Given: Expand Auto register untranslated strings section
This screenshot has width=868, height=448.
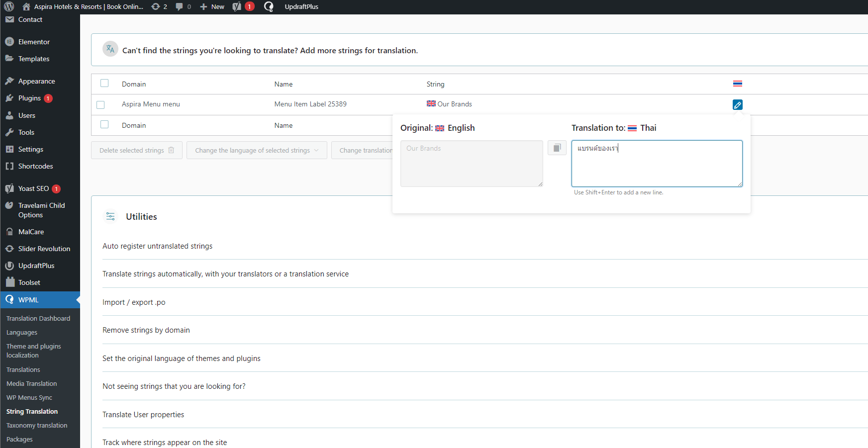Looking at the screenshot, I should coord(157,246).
